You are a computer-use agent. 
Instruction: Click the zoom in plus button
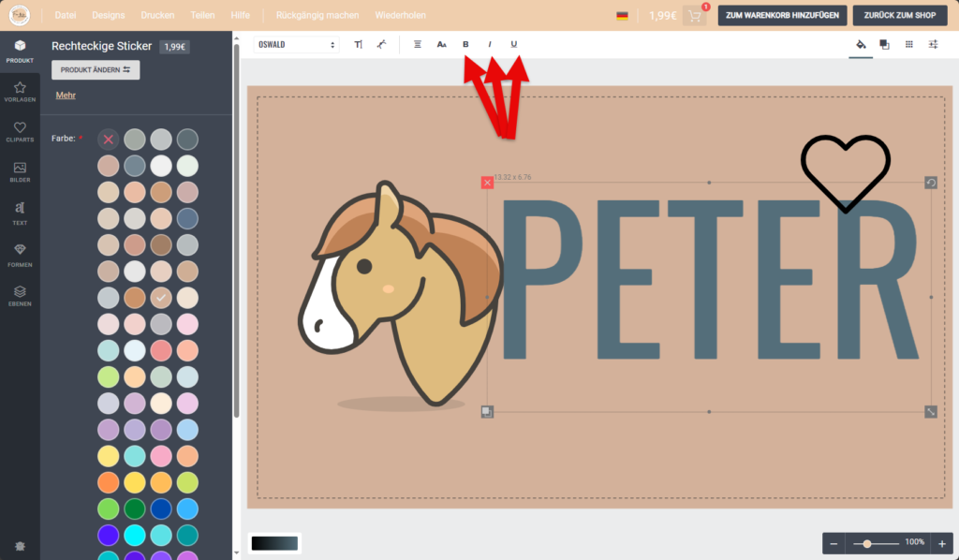[x=942, y=543]
